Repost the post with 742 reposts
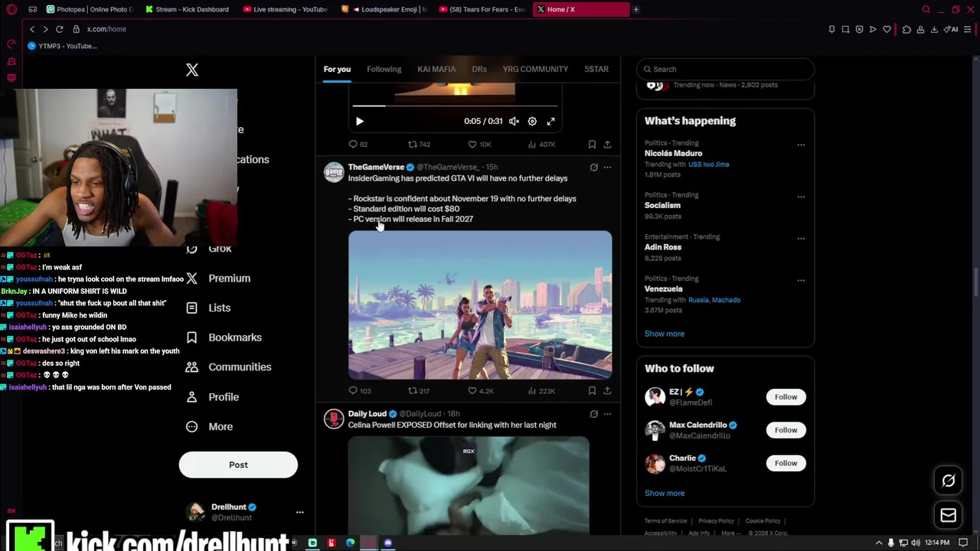The width and height of the screenshot is (980, 551). [419, 144]
